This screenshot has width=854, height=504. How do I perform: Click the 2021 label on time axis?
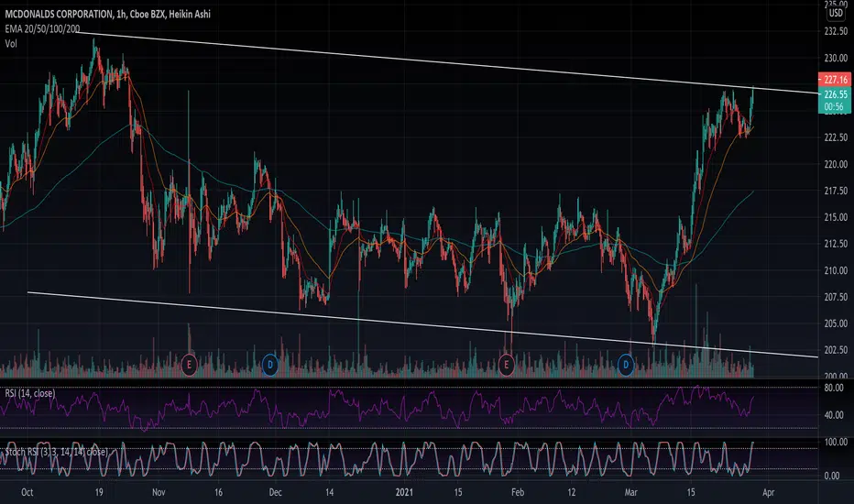pyautogui.click(x=404, y=492)
